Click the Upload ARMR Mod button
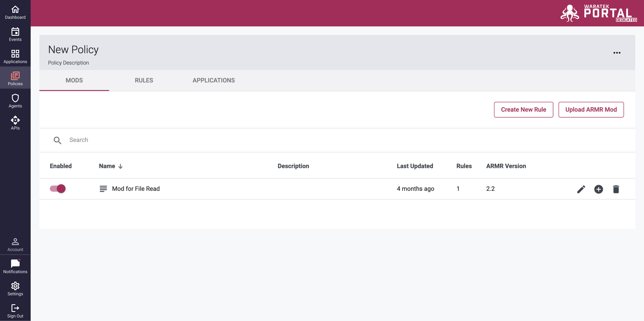 point(591,110)
